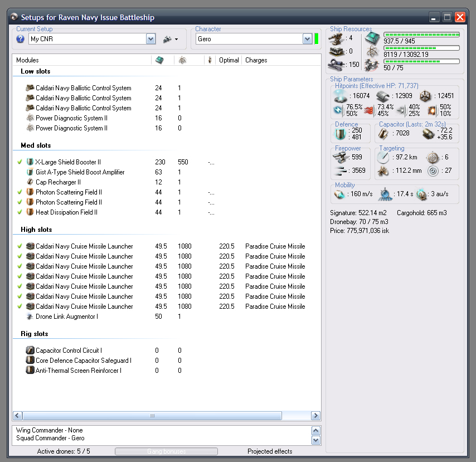
Task: Select the X-Large Shield Booster II icon
Action: (30, 162)
